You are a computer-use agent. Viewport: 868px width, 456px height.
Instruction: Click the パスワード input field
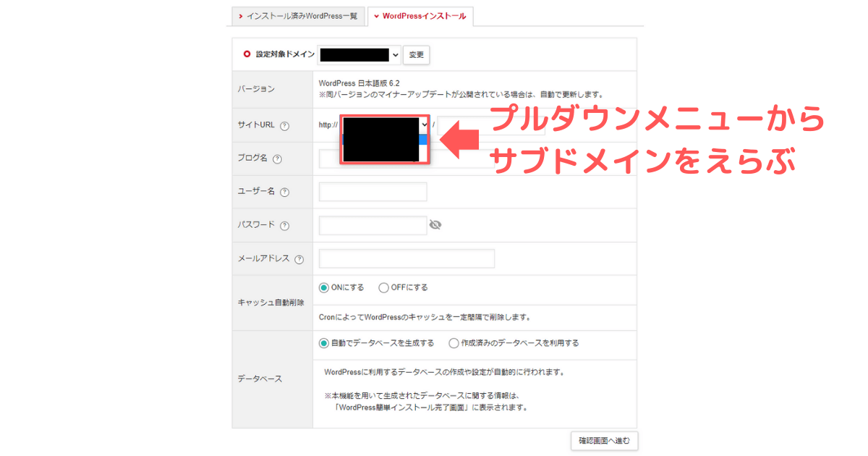(x=373, y=225)
